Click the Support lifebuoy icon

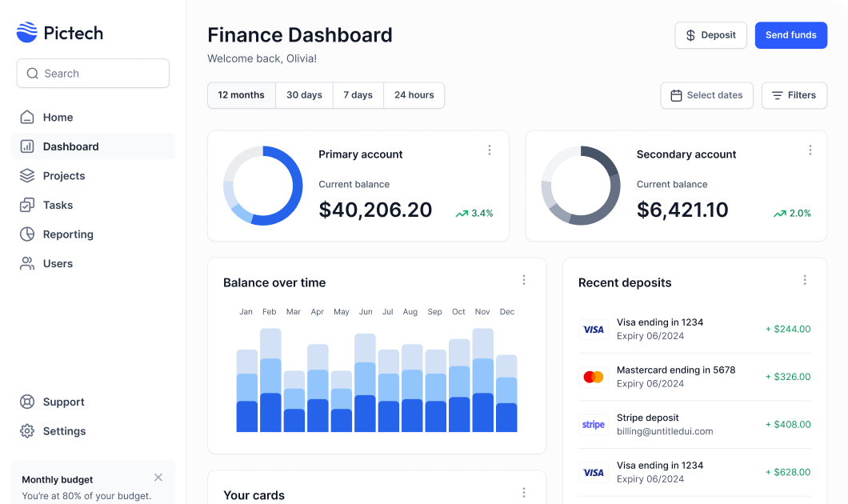(x=27, y=402)
